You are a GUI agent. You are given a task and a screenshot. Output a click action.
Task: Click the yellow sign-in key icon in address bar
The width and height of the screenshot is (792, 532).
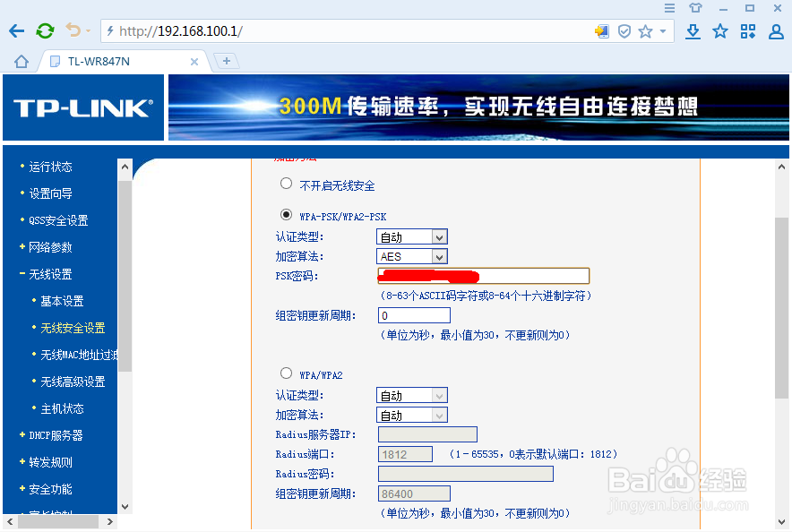pos(601,31)
